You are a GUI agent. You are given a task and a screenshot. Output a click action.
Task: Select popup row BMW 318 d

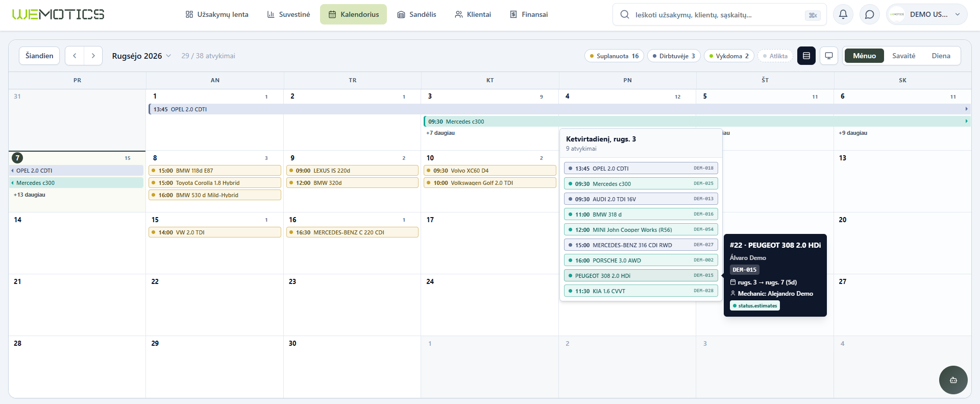(641, 214)
